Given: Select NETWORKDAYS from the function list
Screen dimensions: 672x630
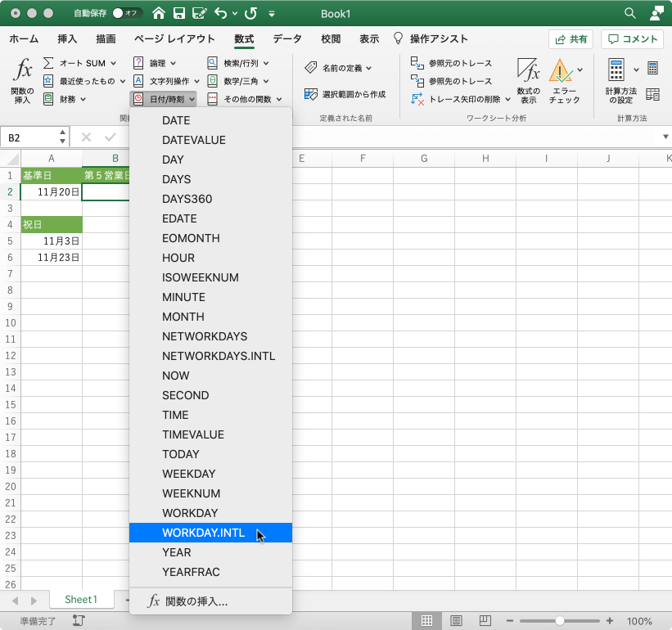Looking at the screenshot, I should pos(210,336).
